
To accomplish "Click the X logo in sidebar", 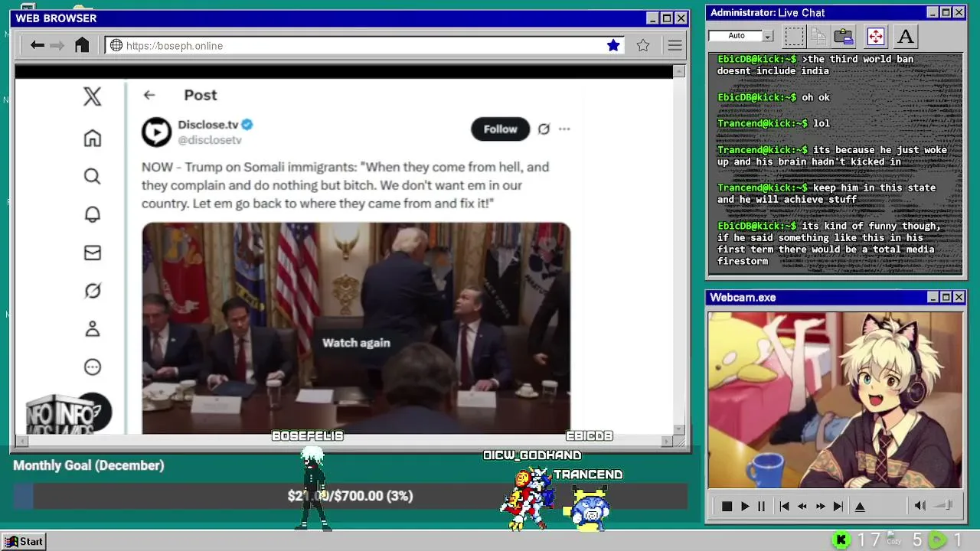I will coord(92,96).
